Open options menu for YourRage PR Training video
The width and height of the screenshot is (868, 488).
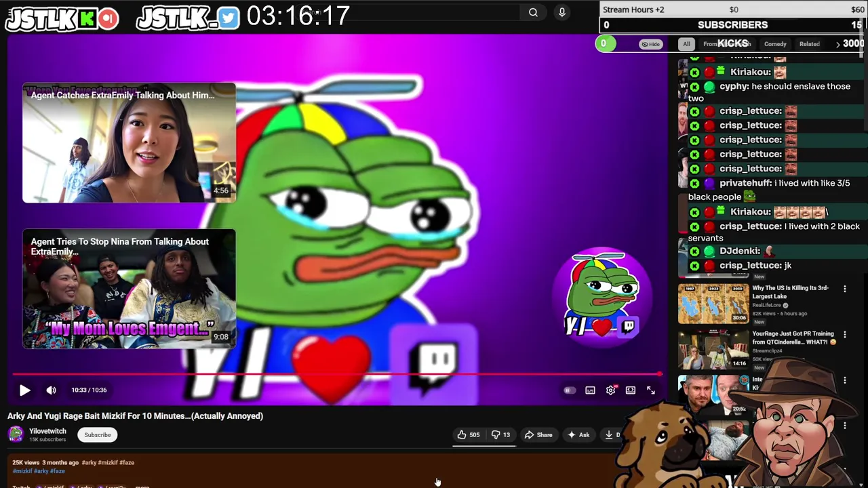[x=845, y=335]
